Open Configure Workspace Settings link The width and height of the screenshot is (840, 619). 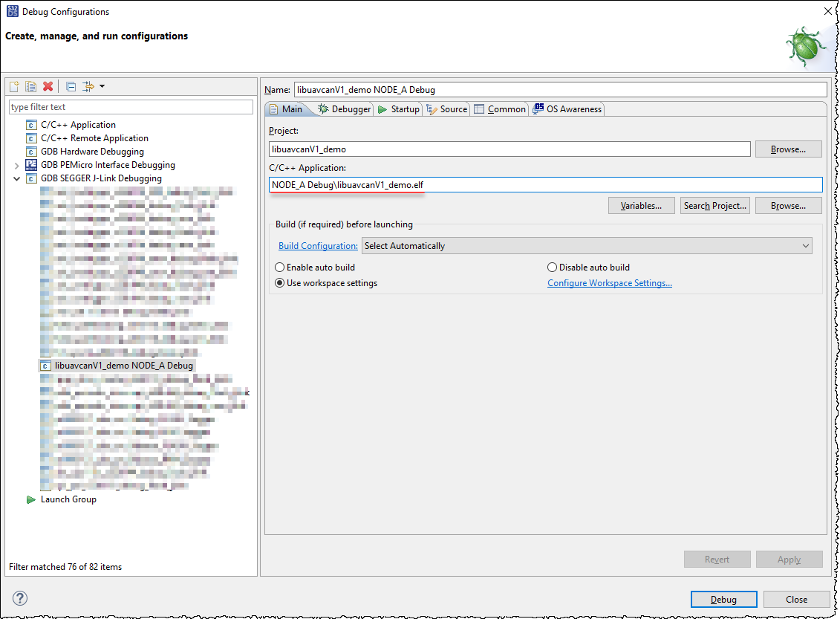coord(610,283)
